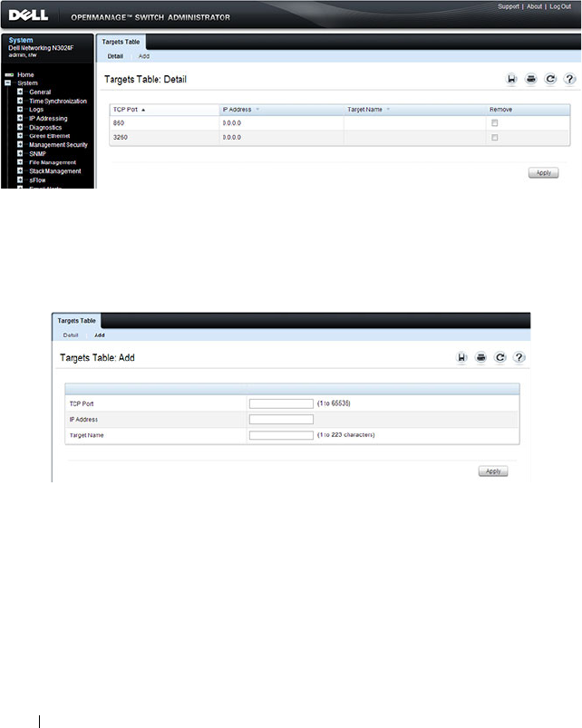Screen dimensions: 582x728
Task: Sort by TCP Port ascending arrow
Action: [143, 110]
